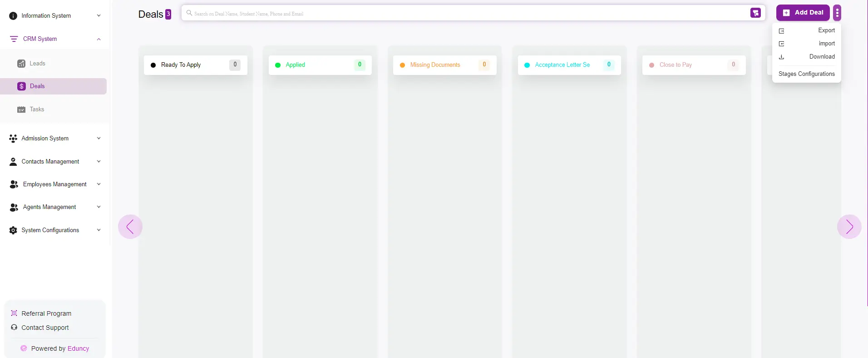Open the three-dot options menu
This screenshot has width=868, height=358.
click(x=837, y=13)
